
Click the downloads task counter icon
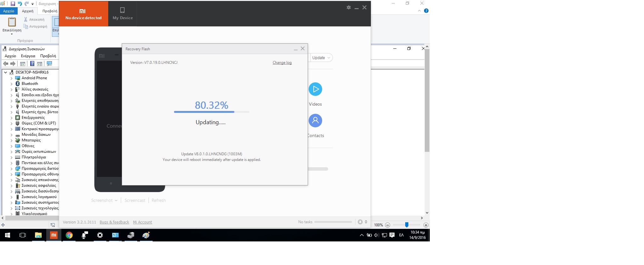[x=360, y=222]
